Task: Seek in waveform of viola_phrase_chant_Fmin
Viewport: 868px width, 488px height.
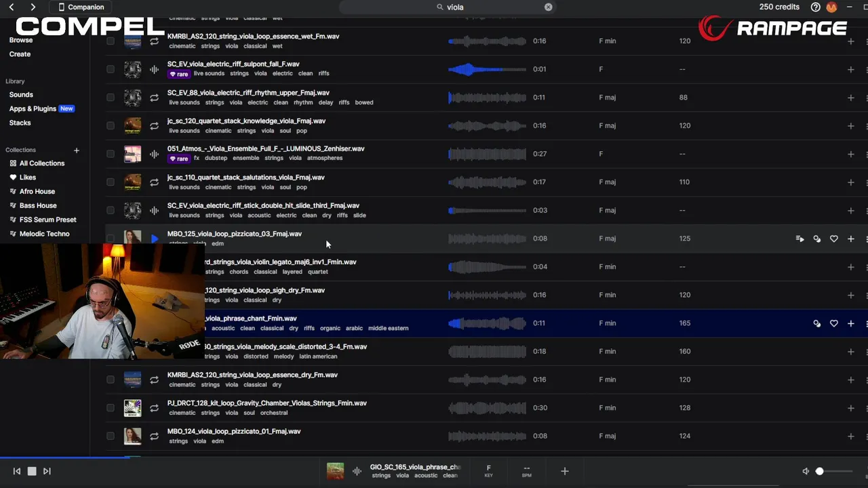Action: pyautogui.click(x=487, y=323)
